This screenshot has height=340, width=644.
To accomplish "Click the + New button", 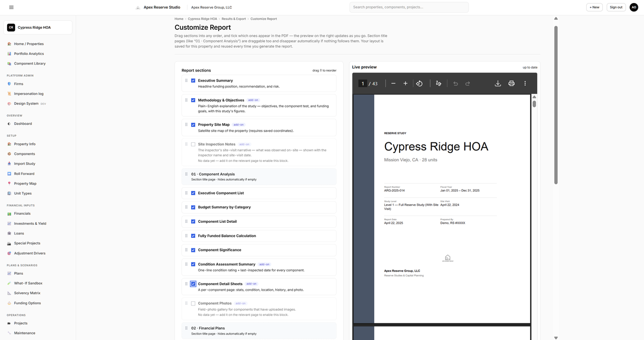I will pyautogui.click(x=595, y=7).
